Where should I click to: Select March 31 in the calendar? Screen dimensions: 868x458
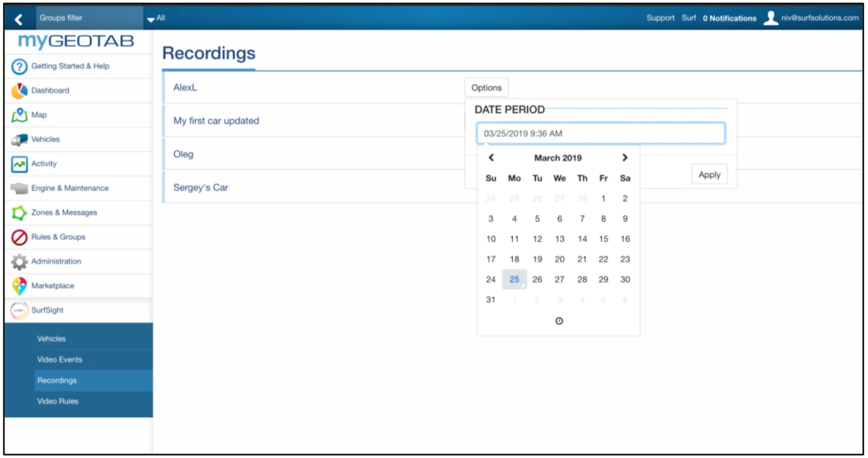[491, 300]
